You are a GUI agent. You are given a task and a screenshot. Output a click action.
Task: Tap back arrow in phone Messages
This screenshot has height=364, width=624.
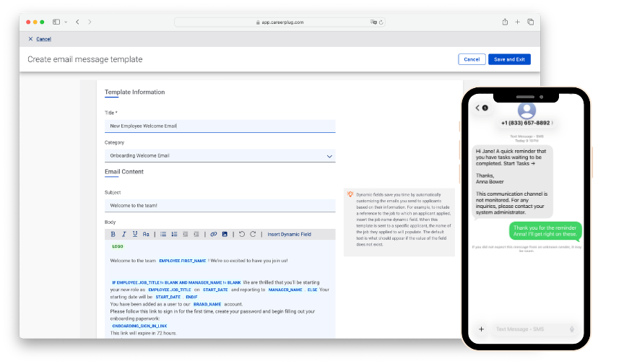tap(477, 108)
